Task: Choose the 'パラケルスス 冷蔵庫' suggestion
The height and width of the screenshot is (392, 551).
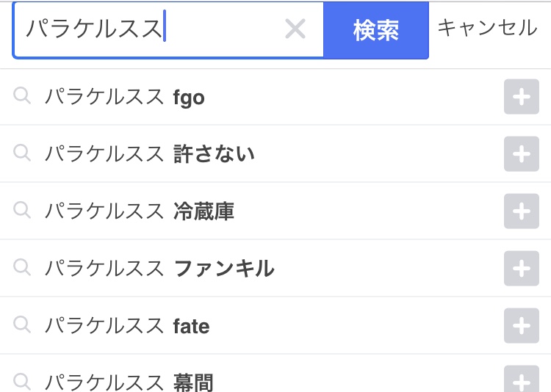Action: click(140, 211)
